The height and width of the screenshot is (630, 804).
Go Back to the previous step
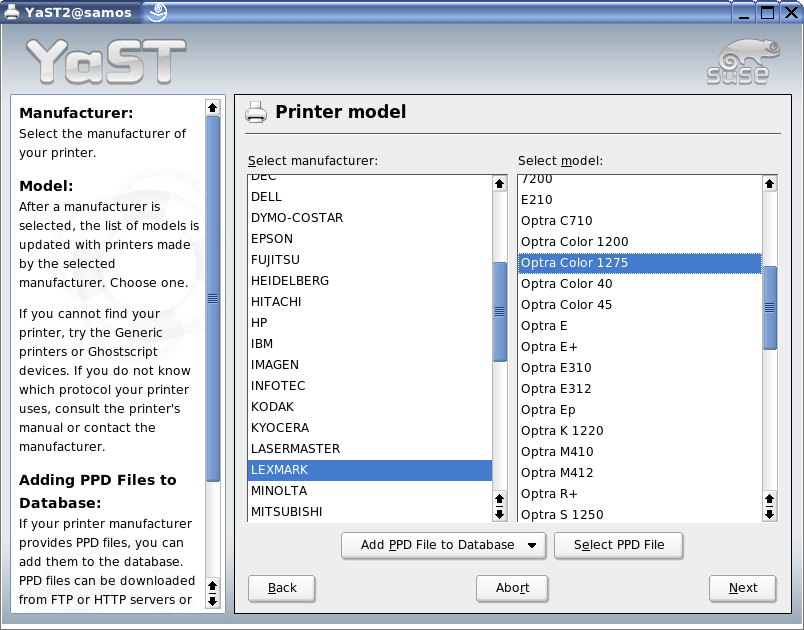click(282, 588)
